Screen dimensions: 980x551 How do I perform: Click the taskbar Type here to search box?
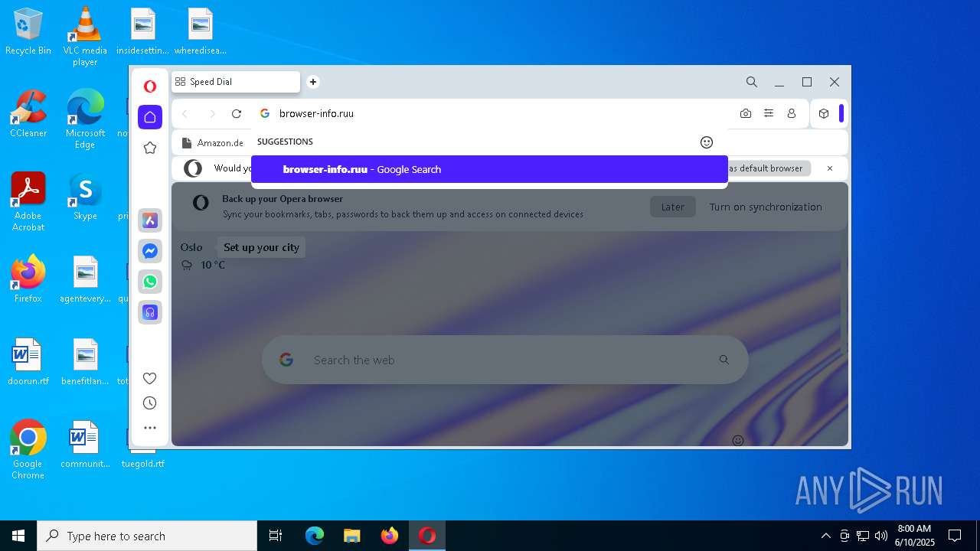click(147, 536)
